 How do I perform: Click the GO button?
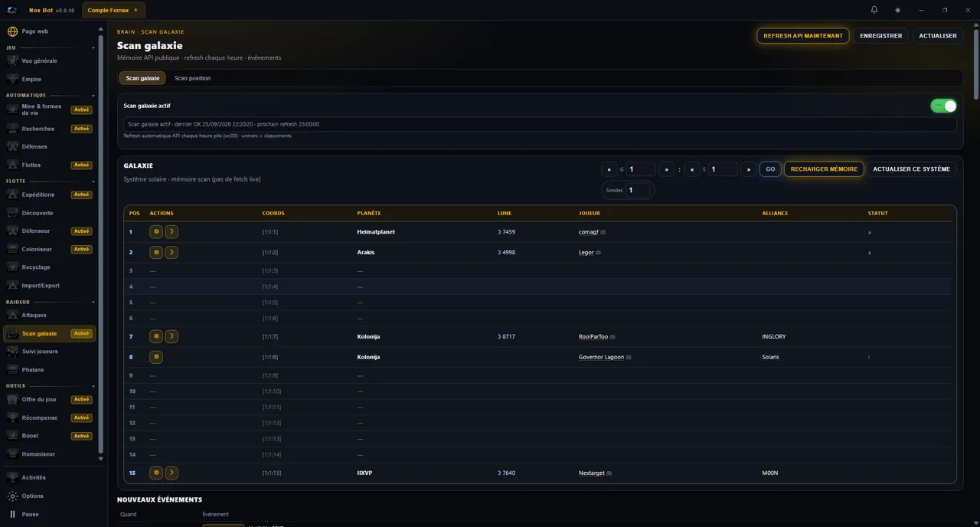coord(770,169)
